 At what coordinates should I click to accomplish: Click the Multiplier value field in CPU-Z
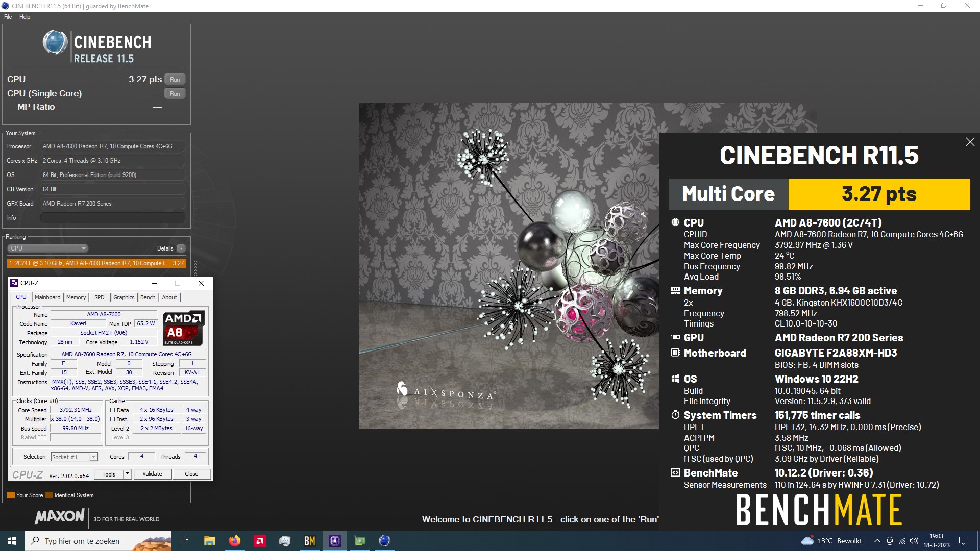coord(76,419)
